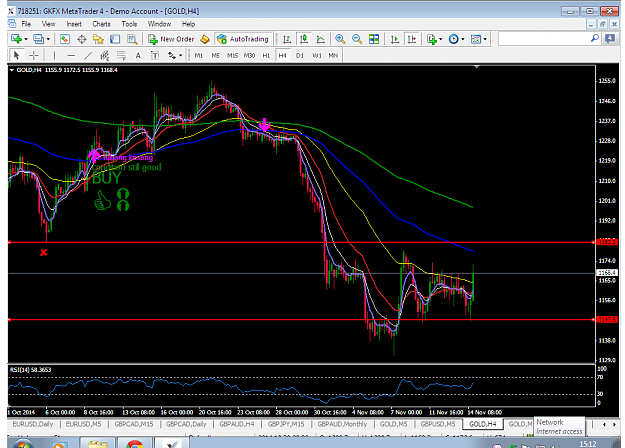Zoom in on the chart
The width and height of the screenshot is (625, 448).
[x=340, y=39]
